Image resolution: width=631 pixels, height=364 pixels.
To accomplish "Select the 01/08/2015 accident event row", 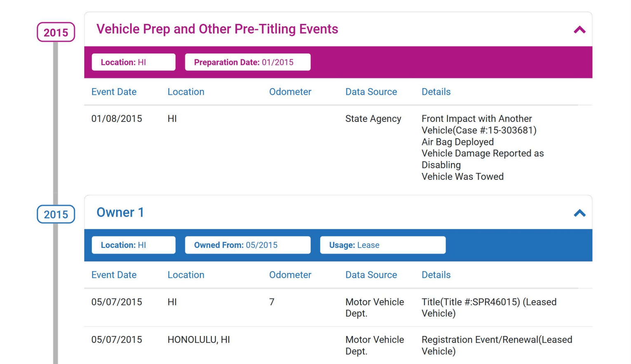I will (x=117, y=119).
